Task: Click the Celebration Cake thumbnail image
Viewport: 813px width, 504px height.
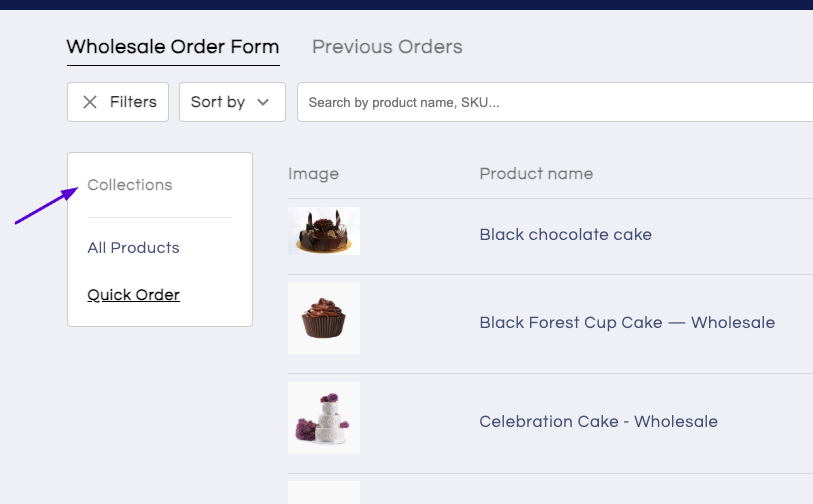Action: (324, 418)
